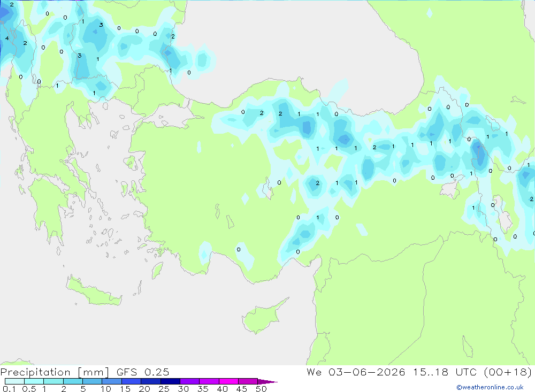The image size is (535, 392).
Task: Select the 5–10 mm legend swatch
Action: point(93,381)
